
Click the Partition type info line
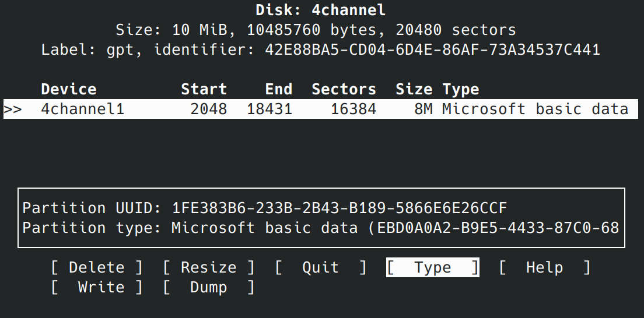(320, 228)
